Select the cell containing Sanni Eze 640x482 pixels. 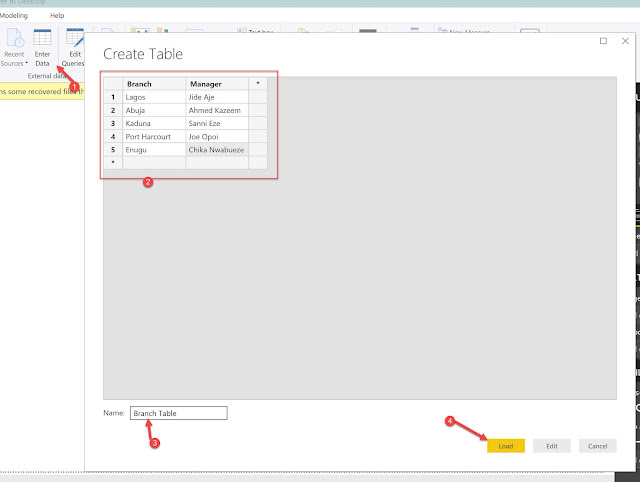pyautogui.click(x=217, y=123)
